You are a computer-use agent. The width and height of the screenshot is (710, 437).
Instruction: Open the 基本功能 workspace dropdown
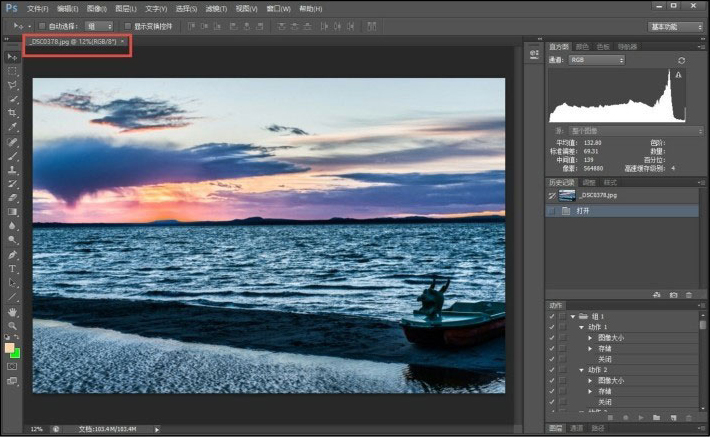pyautogui.click(x=676, y=27)
